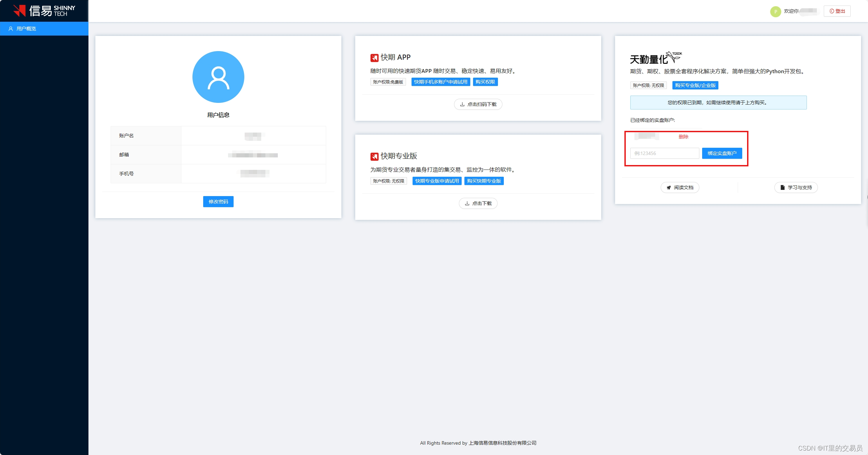This screenshot has height=455, width=868.
Task: Click 购买权限 under 快期 APP
Action: [485, 82]
